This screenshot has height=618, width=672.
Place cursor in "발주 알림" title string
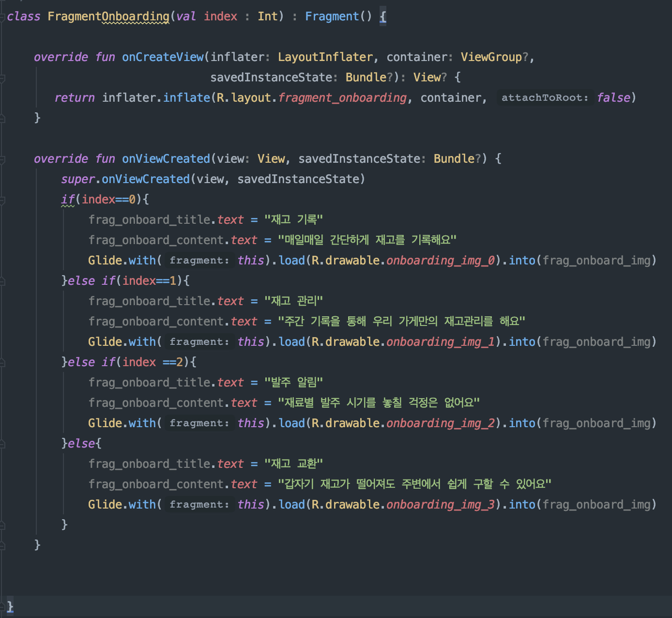click(x=293, y=383)
